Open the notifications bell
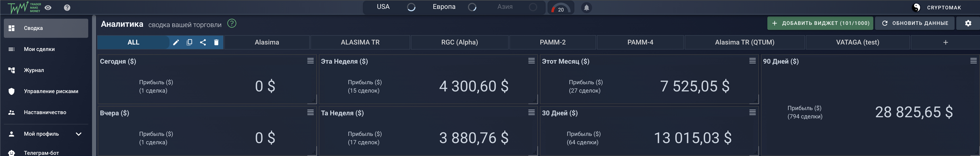 pyautogui.click(x=586, y=8)
